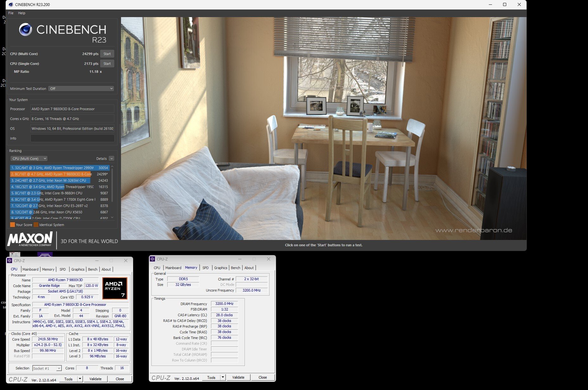Click the CPU-Z title bar icon in CPU window
The image size is (588, 390).
(x=10, y=261)
